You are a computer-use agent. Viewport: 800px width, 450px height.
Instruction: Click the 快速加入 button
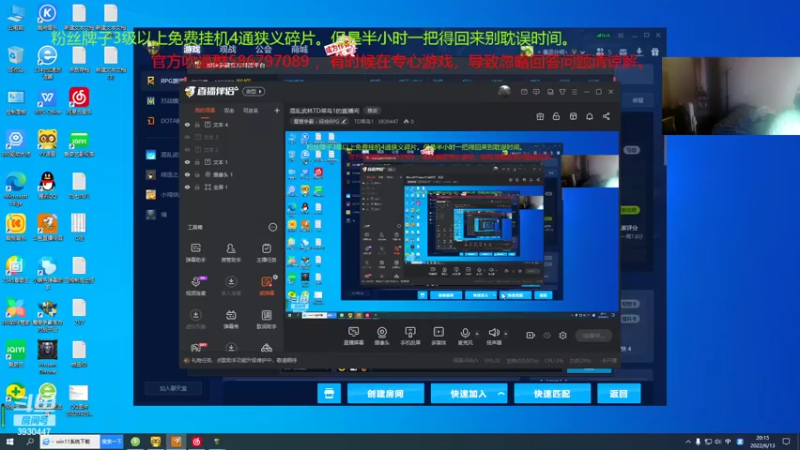point(468,394)
